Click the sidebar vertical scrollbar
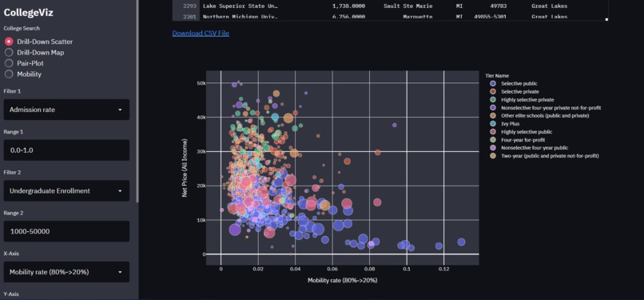644x300 pixels. click(137, 101)
